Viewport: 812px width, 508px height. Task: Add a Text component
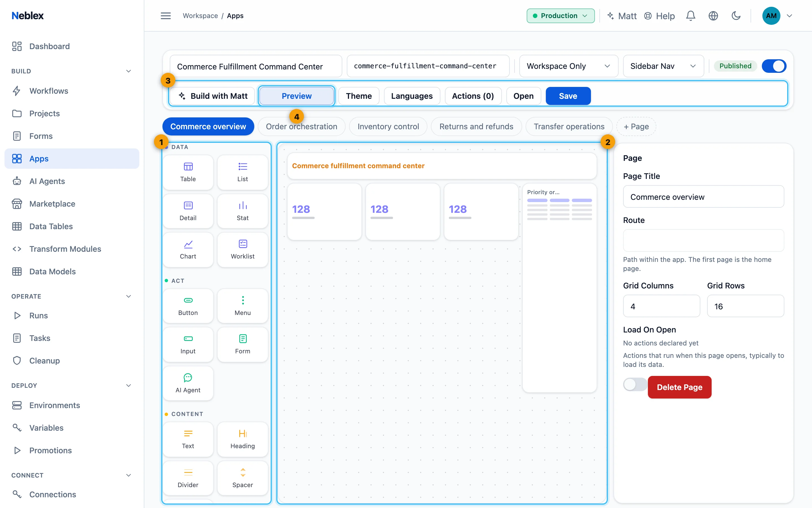point(188,439)
